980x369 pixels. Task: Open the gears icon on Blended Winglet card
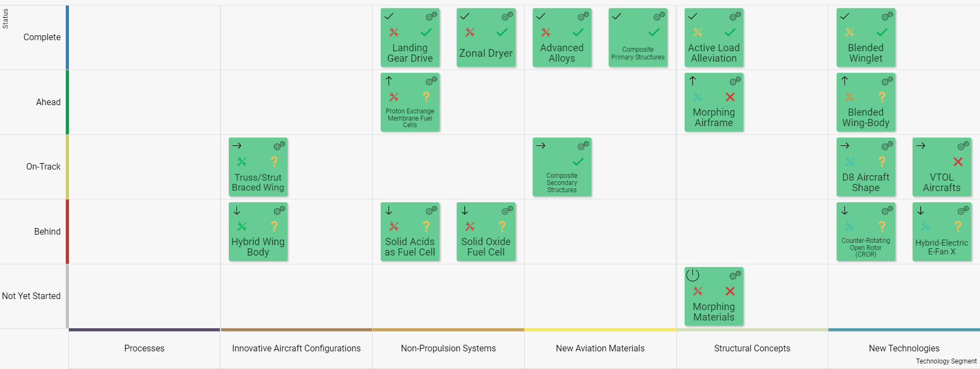coord(887,17)
